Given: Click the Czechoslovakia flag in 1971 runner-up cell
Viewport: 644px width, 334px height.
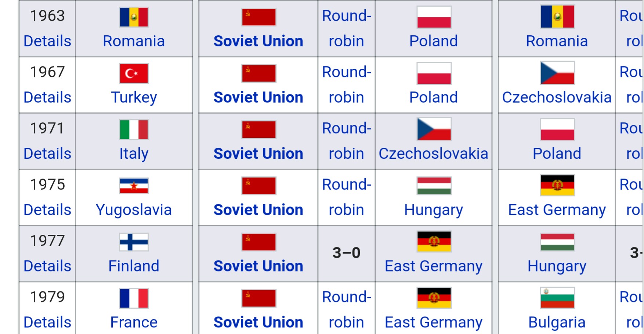Looking at the screenshot, I should click(434, 129).
